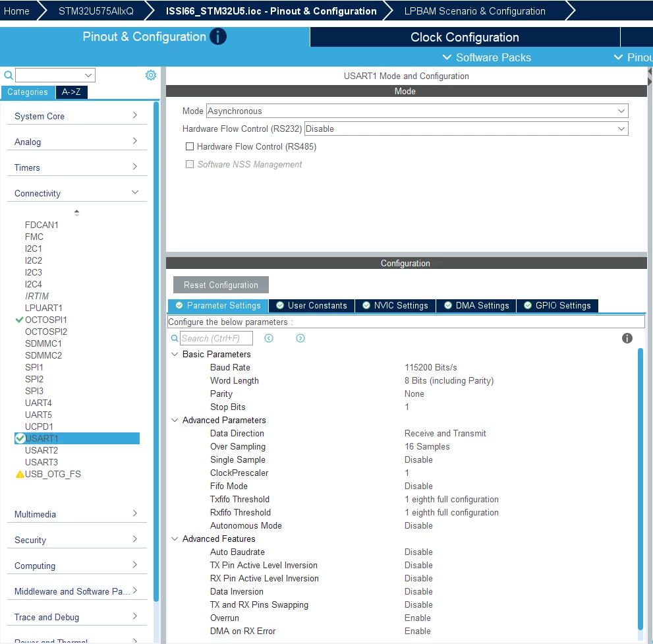
Task: Expand Middleware and Software Packs category
Action: (77, 591)
